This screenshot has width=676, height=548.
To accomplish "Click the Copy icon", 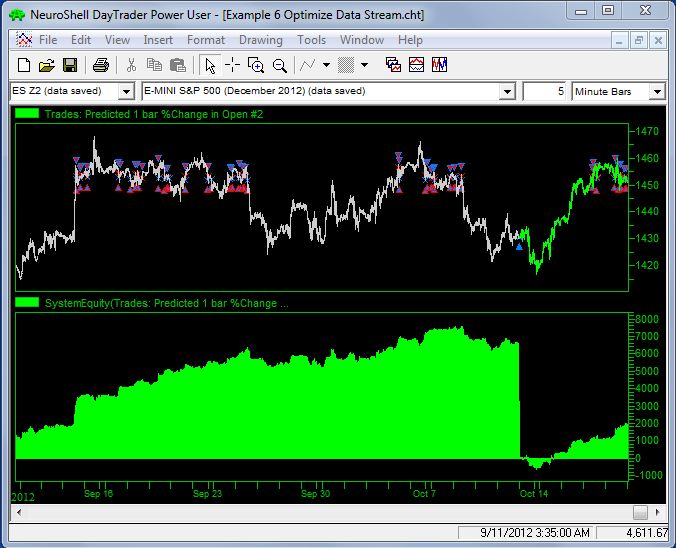I will click(x=154, y=65).
